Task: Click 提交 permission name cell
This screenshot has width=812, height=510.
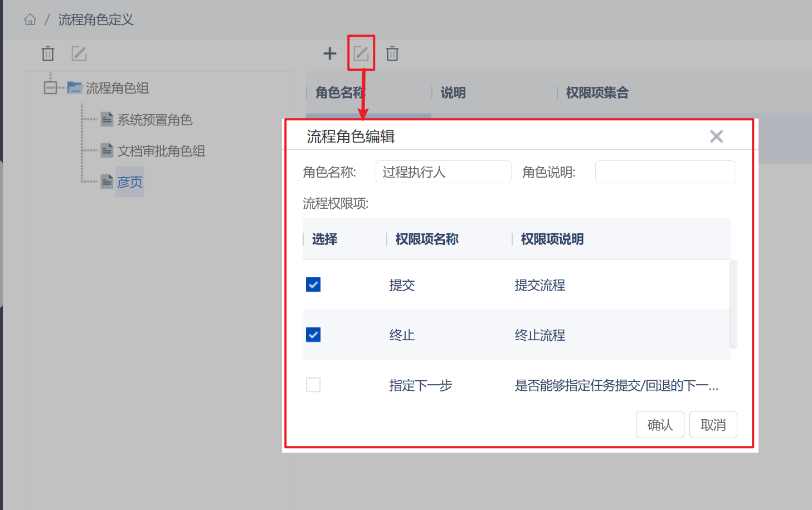Action: (402, 285)
